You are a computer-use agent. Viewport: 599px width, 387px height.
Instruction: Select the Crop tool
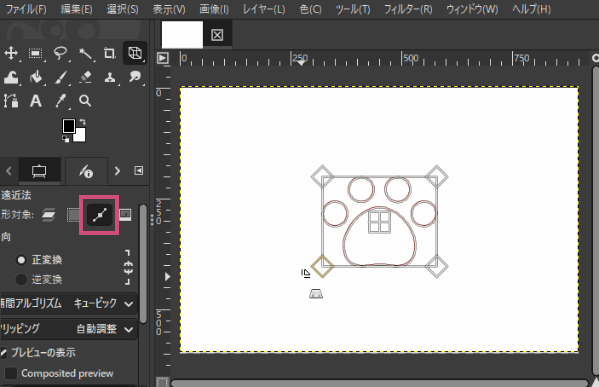tap(110, 53)
